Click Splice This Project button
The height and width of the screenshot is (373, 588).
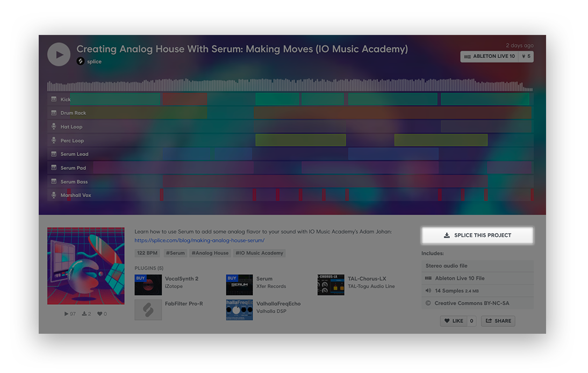[x=477, y=235]
